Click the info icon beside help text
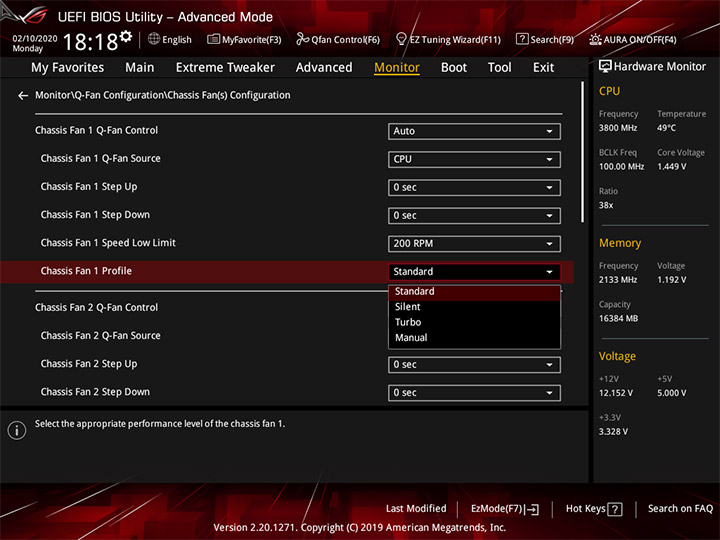Screen dimensions: 720x540 pos(17,430)
